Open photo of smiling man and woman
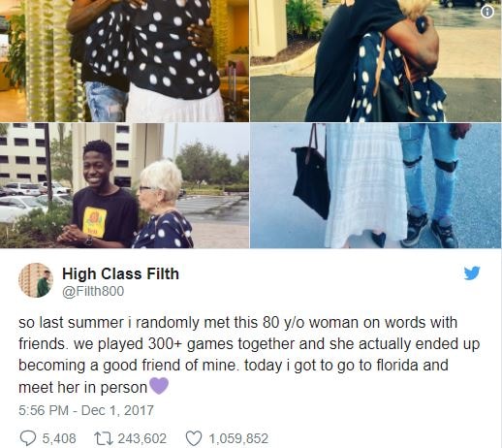The height and width of the screenshot is (448, 502). pos(124,185)
